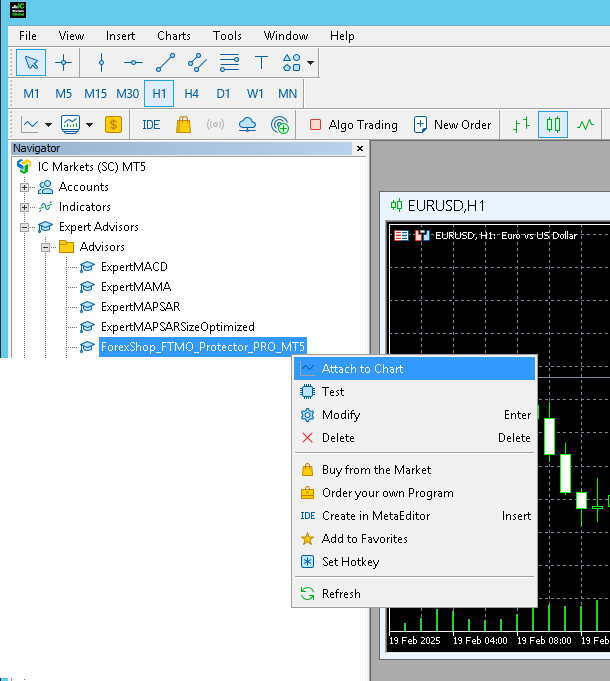Screen dimensions: 610x681
Task: Select ExpertMAPSARSizeOptimized advisor
Action: pos(178,327)
